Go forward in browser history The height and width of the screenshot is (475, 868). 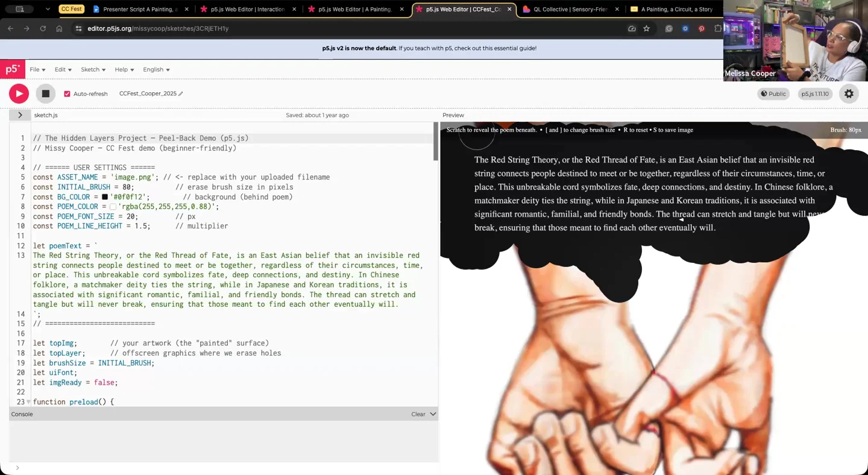point(27,28)
